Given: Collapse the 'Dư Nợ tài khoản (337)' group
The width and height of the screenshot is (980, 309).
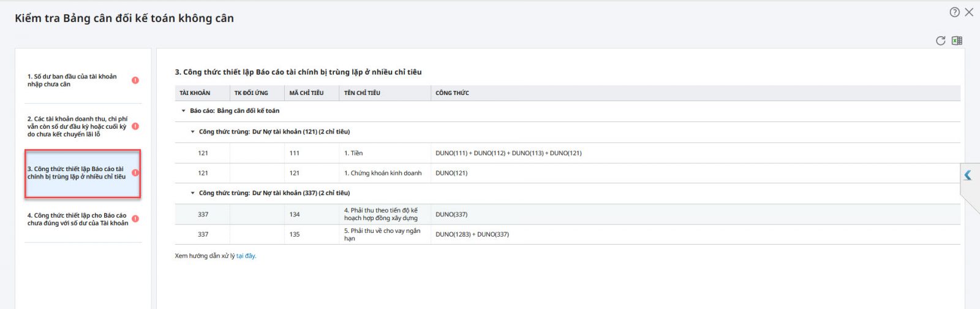Looking at the screenshot, I should tap(192, 193).
